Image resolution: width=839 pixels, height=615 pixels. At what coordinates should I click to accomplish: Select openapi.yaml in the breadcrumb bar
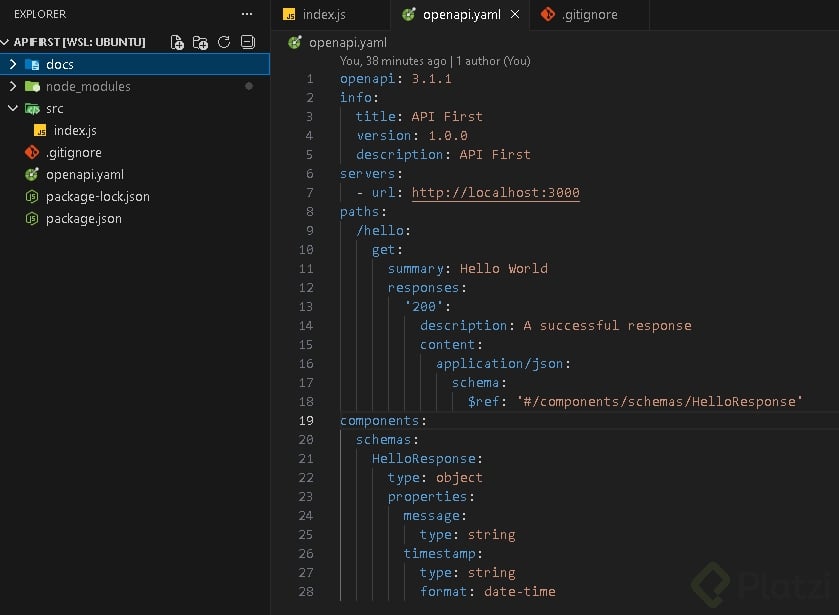tap(347, 43)
